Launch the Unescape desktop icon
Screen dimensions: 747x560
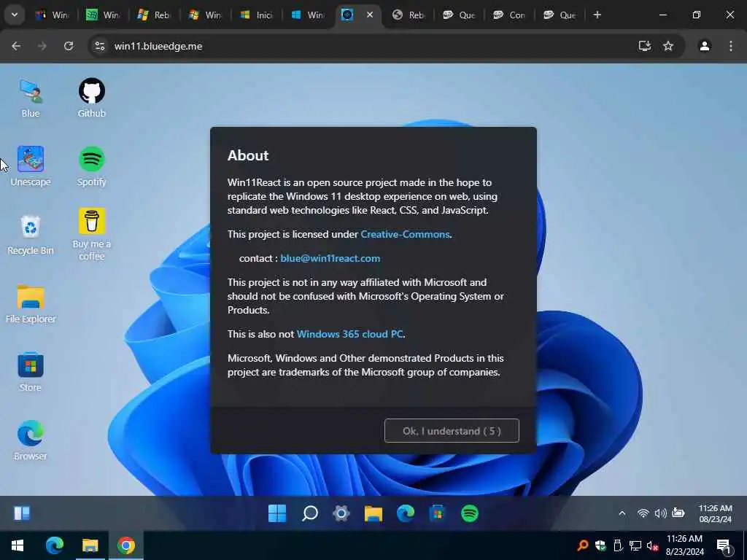31,167
